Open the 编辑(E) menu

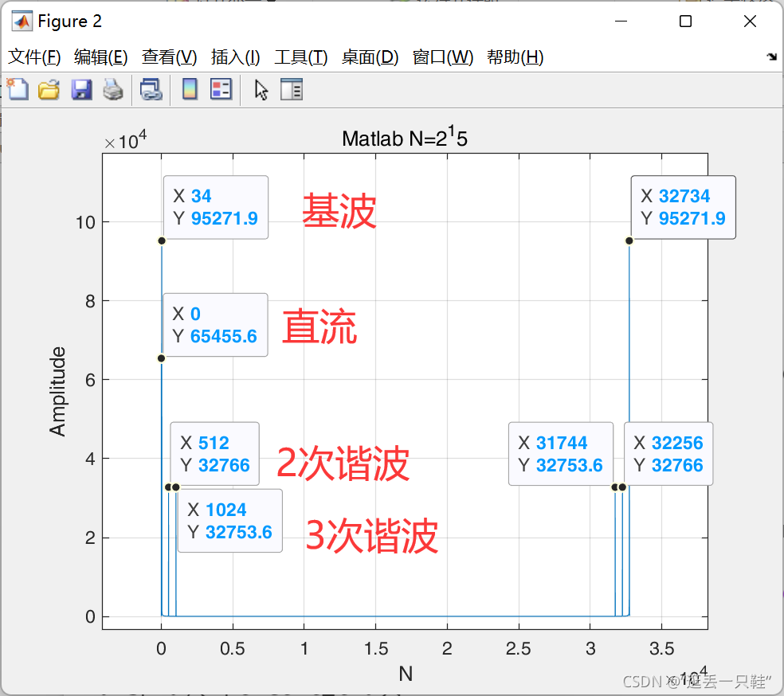point(100,57)
